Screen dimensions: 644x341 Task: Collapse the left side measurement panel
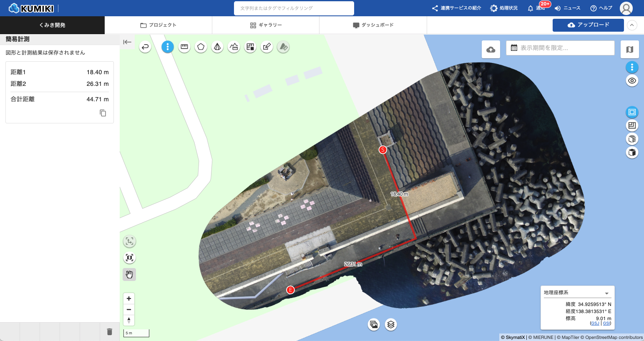click(127, 42)
